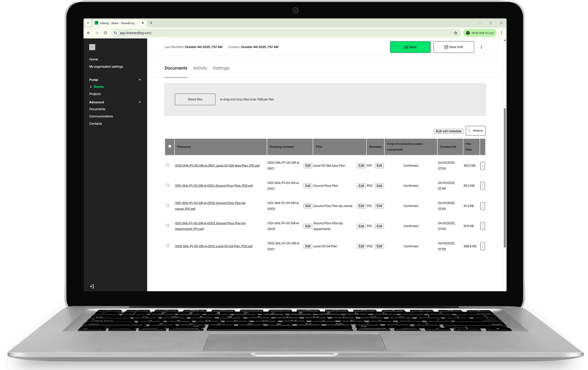Click the logout icon in sidebar bottom

coord(92,286)
